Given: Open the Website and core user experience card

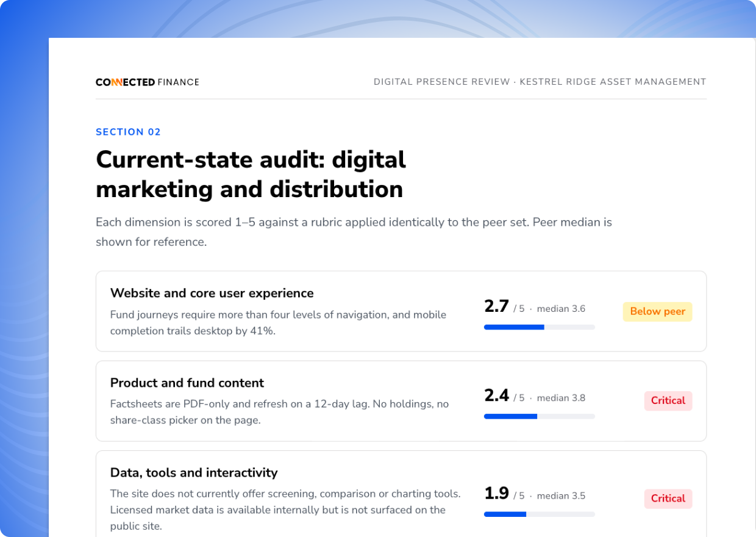Looking at the screenshot, I should click(x=401, y=311).
